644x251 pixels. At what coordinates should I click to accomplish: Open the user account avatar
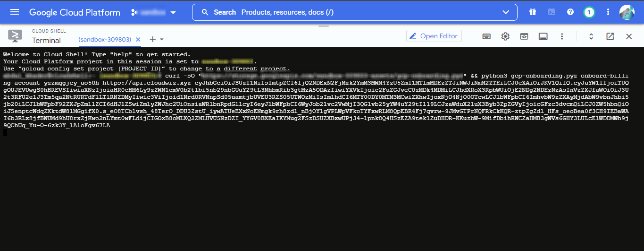click(x=627, y=12)
